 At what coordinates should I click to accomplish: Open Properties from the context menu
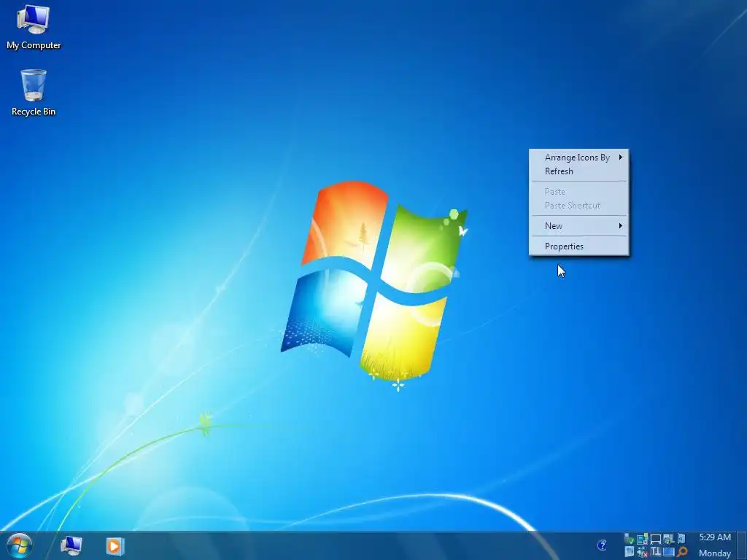[x=578, y=246]
